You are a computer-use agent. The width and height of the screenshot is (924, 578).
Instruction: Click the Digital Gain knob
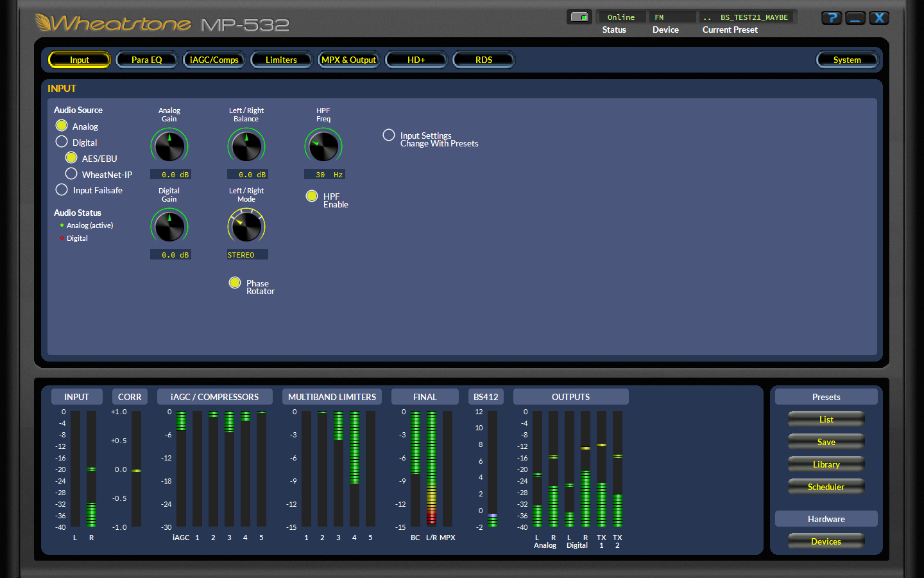tap(169, 226)
